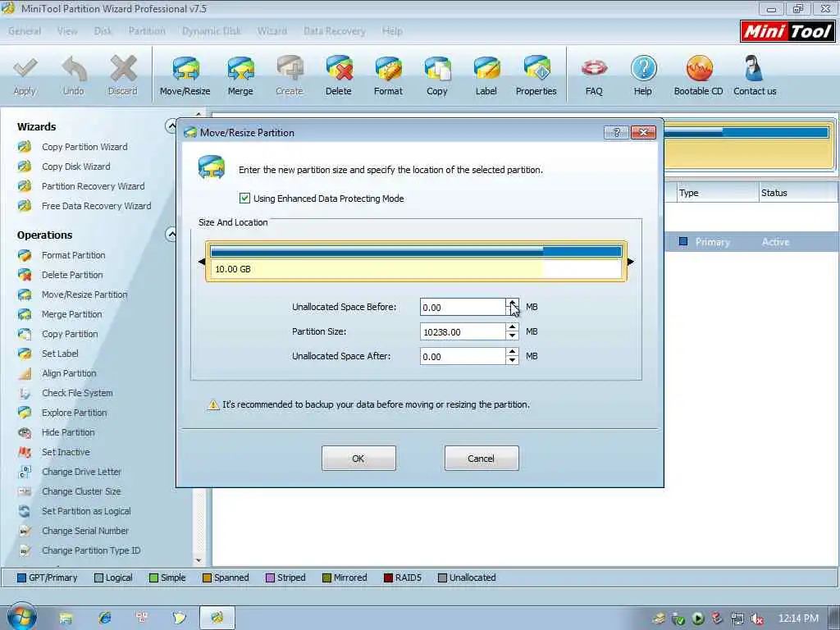Viewport: 840px width, 630px height.
Task: Open the Disk menu
Action: (x=103, y=31)
